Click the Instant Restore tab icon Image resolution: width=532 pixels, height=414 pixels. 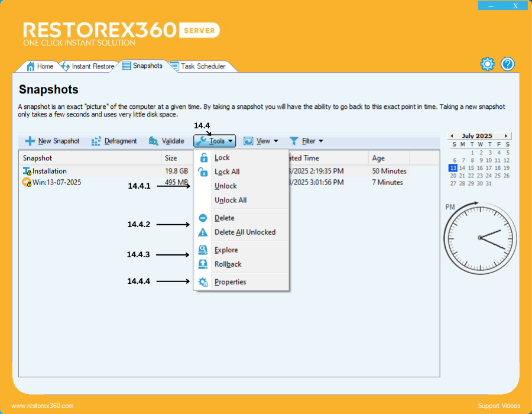[66, 66]
